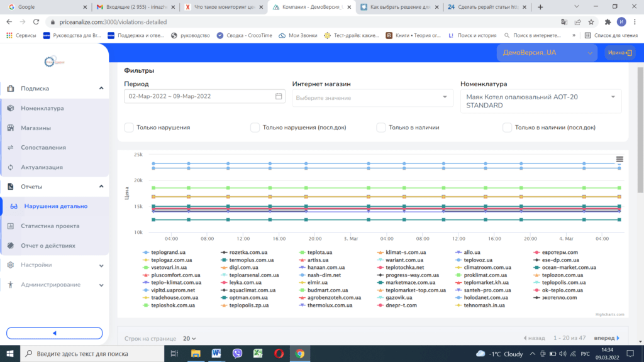Click the Номенклатура cube icon in sidebar
This screenshot has width=644, height=362.
(11, 108)
